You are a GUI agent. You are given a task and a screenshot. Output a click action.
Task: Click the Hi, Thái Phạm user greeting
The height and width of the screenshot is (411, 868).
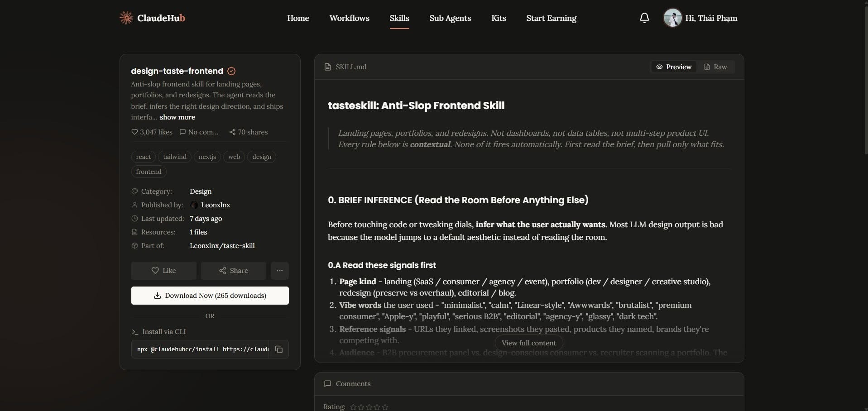point(711,18)
